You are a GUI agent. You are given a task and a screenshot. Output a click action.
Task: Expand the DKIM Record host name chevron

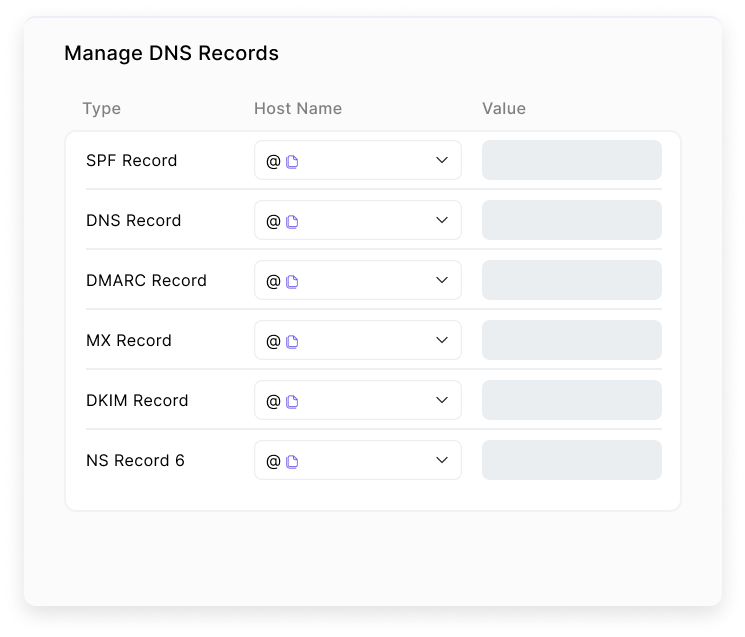(x=442, y=400)
